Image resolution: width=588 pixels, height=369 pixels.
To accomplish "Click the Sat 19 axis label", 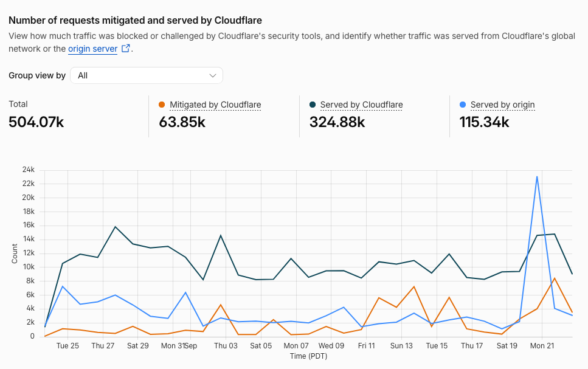I will pyautogui.click(x=507, y=346).
